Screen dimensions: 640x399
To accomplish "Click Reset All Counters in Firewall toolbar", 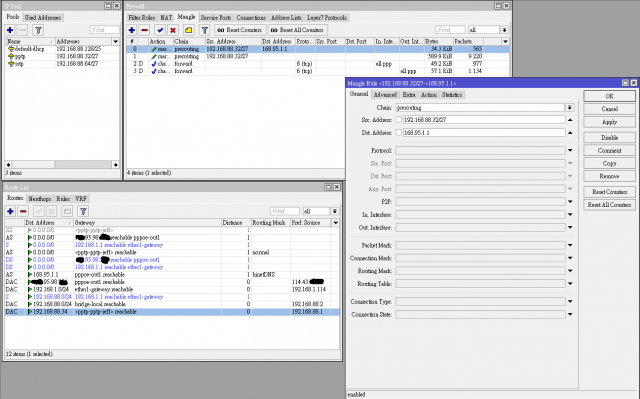I will [x=298, y=30].
